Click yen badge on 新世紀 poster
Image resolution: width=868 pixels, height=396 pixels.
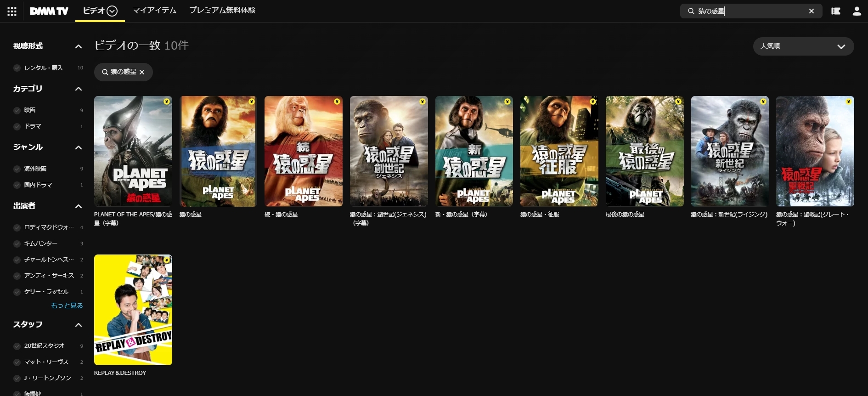tap(763, 102)
